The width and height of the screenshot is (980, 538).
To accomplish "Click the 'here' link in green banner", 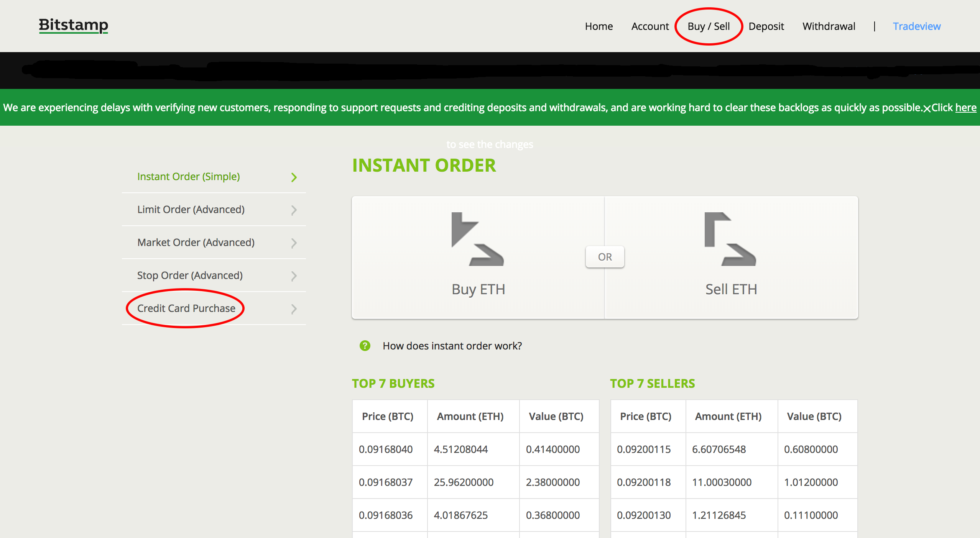I will pyautogui.click(x=965, y=108).
